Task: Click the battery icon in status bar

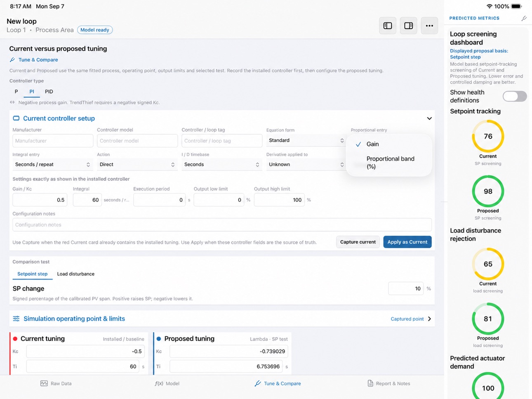Action: [516, 6]
